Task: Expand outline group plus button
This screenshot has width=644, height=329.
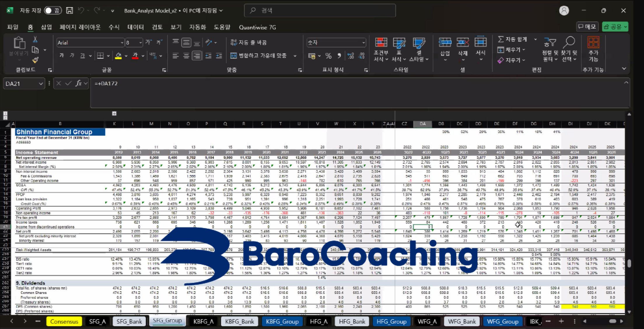Action: pos(114,113)
